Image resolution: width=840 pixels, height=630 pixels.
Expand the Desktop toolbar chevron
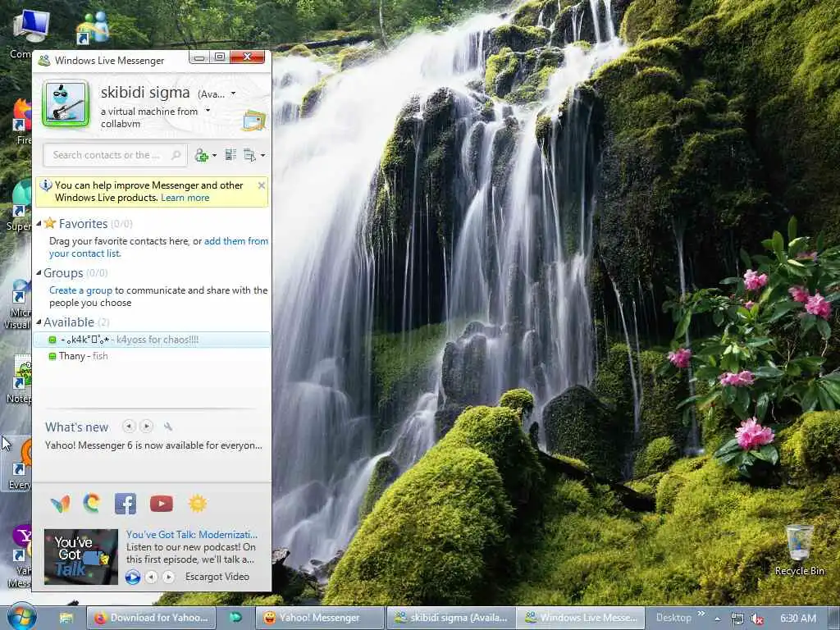coord(701,614)
